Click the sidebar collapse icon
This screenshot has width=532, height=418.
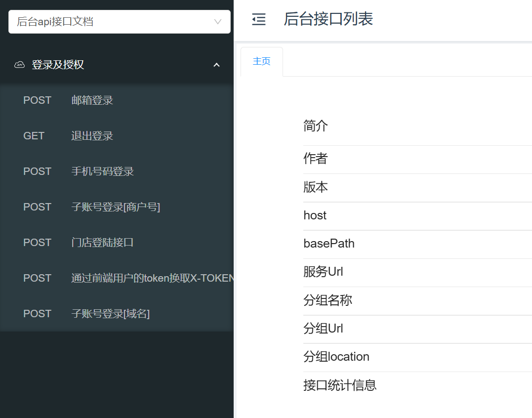259,19
